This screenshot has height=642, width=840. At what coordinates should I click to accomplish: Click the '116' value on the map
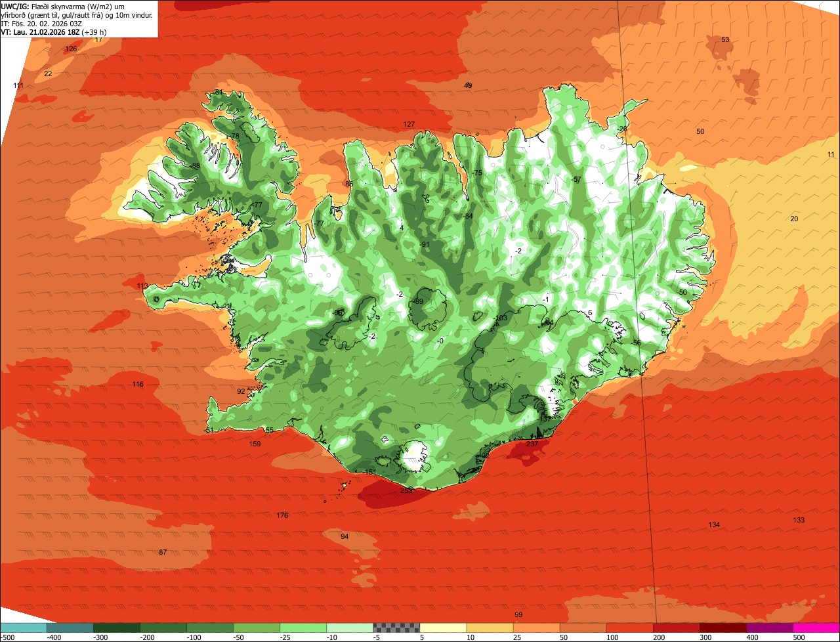click(x=138, y=385)
